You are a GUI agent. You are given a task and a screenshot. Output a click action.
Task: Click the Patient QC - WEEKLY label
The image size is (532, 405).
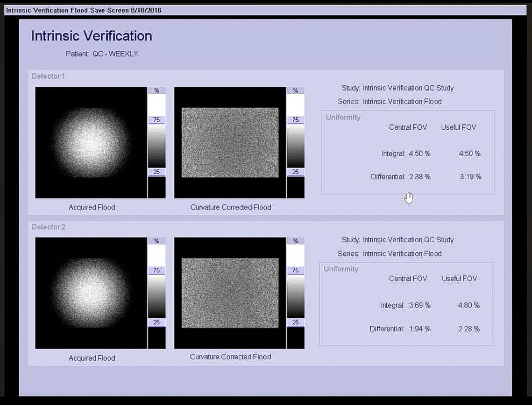point(102,54)
